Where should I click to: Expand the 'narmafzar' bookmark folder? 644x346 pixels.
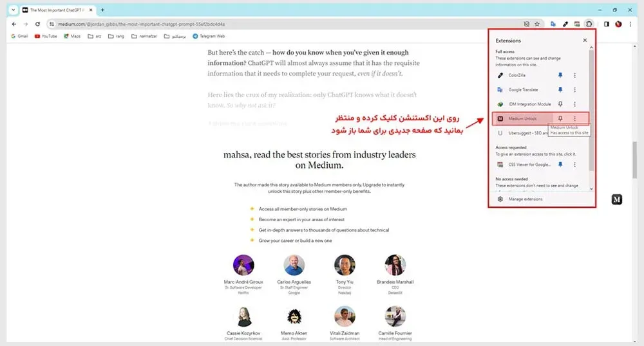(144, 36)
